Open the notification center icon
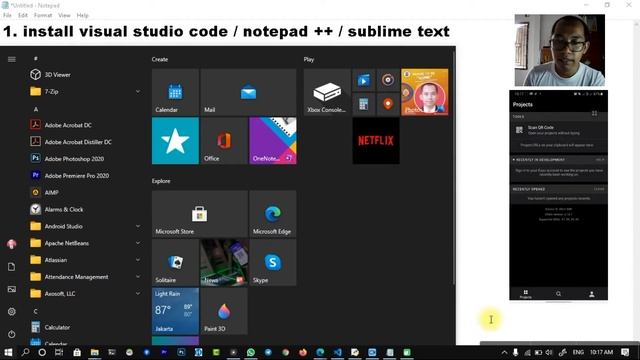Screen dimensions: 640x360 625,352
